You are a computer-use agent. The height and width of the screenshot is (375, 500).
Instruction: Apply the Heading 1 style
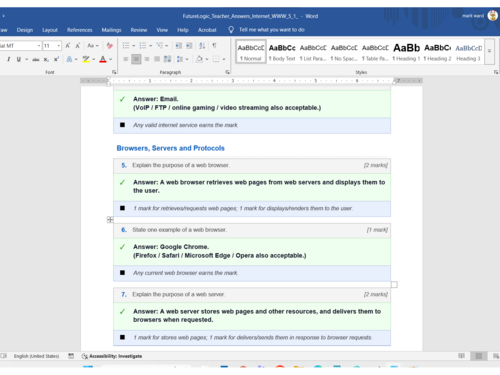pyautogui.click(x=406, y=52)
